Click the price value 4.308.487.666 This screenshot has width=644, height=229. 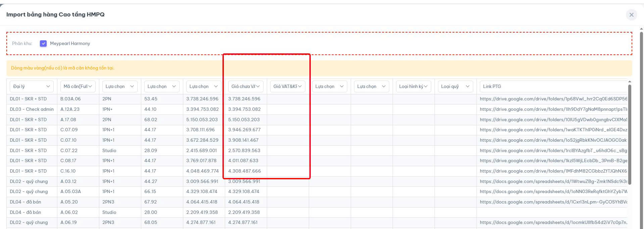pos(244,171)
